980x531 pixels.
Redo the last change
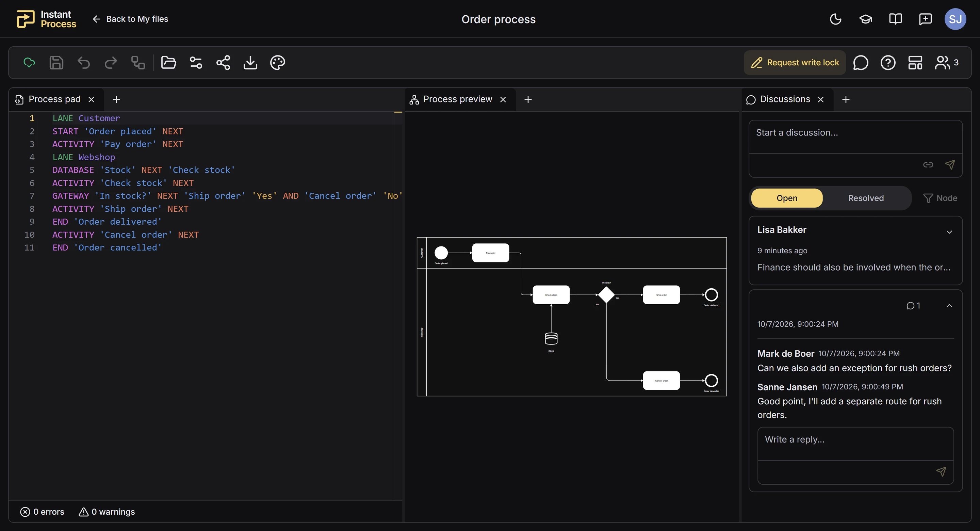[111, 62]
